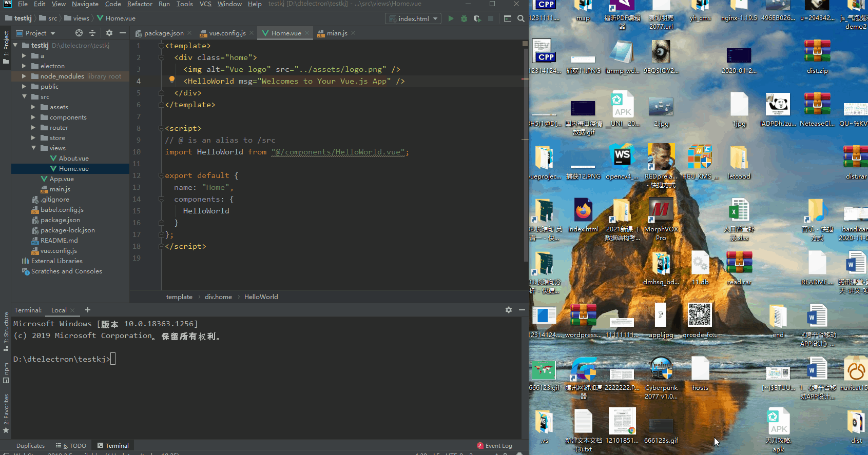Viewport: 868px width, 455px height.
Task: Select the nginx-1.19.5 folder on desktop
Action: (x=739, y=11)
